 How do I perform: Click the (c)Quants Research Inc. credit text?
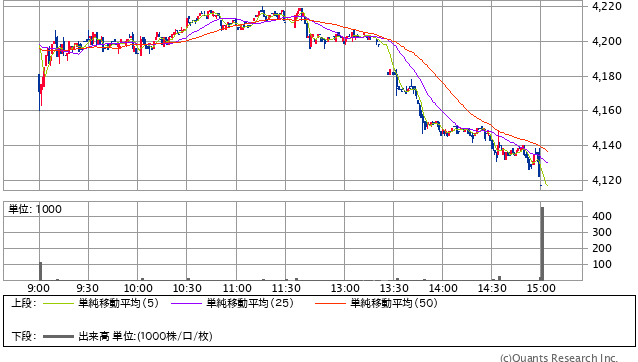(559, 358)
